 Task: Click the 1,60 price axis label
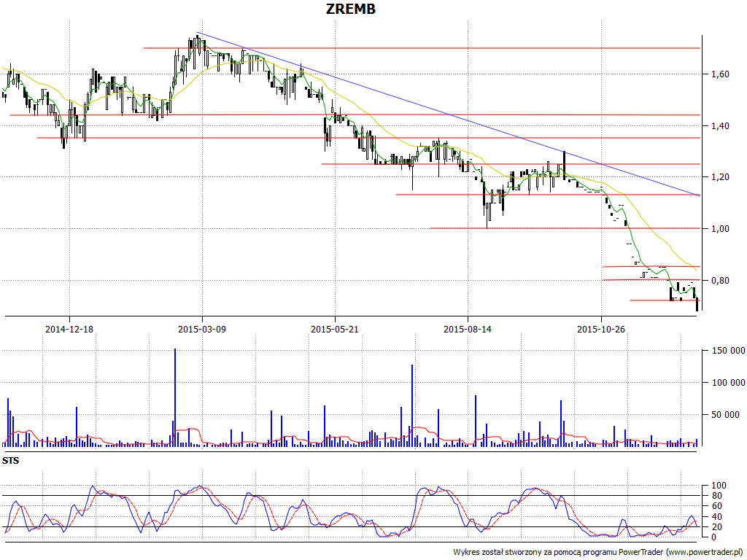(x=720, y=74)
